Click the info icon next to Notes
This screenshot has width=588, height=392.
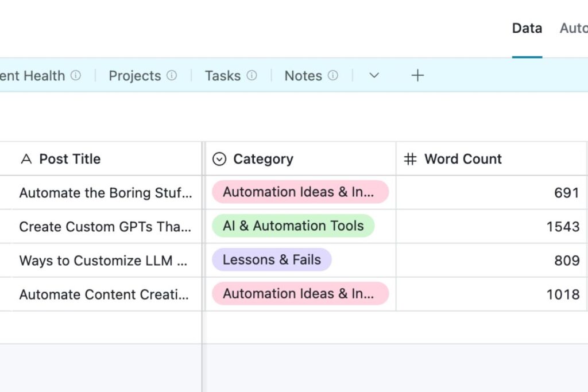[332, 75]
